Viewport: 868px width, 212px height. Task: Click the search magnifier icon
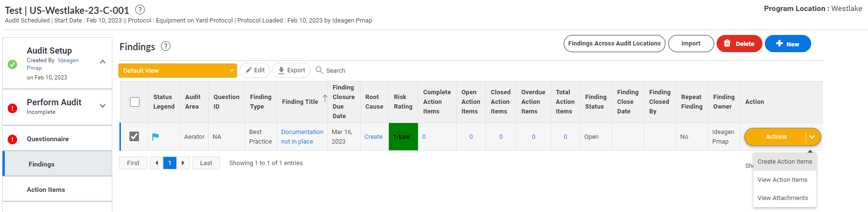320,70
